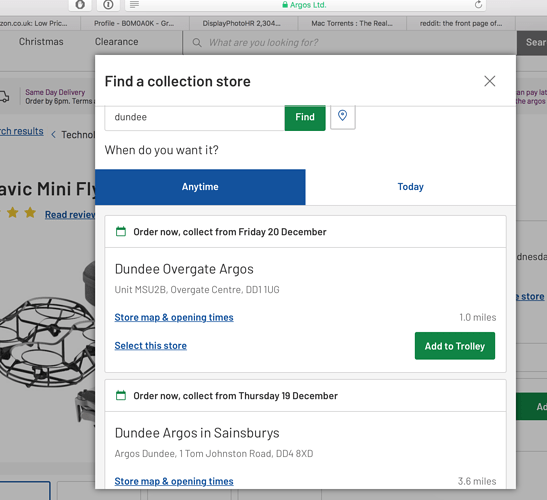The width and height of the screenshot is (547, 500).
Task: Open Dundee Overgate store map & opening times
Action: coord(174,318)
